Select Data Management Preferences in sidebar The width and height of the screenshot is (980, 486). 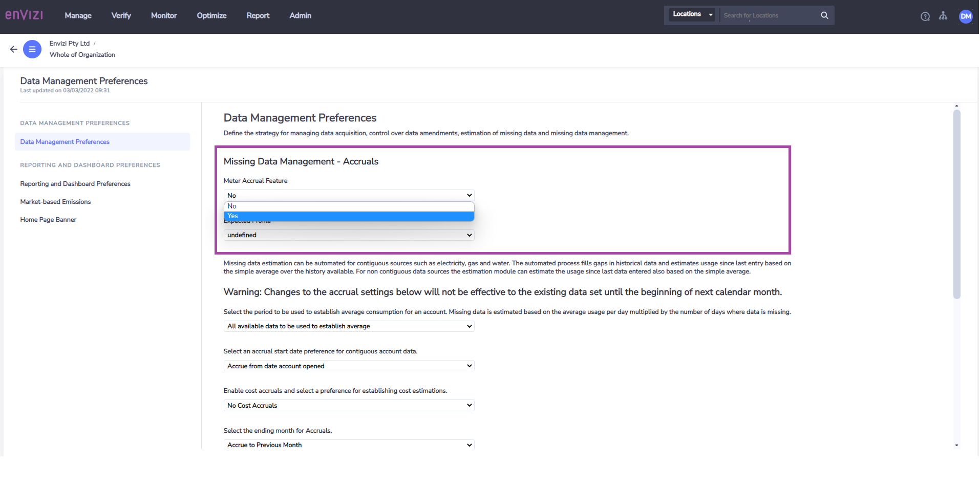click(x=102, y=142)
